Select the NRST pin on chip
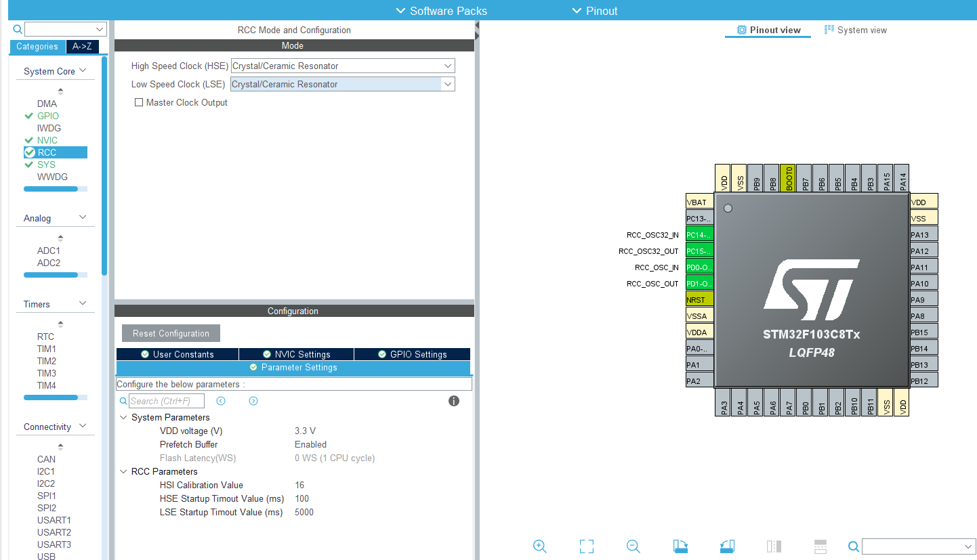 pos(700,300)
